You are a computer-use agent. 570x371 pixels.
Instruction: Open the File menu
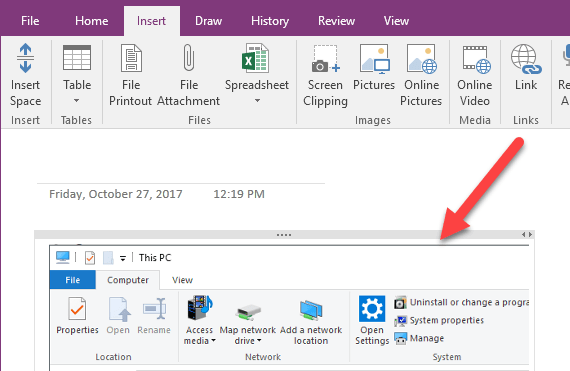tap(30, 21)
